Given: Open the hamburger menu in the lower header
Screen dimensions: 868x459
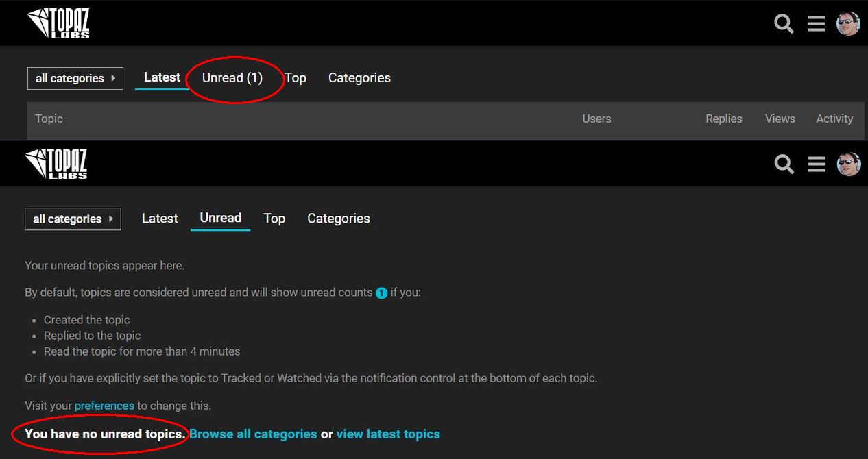Looking at the screenshot, I should click(x=816, y=164).
